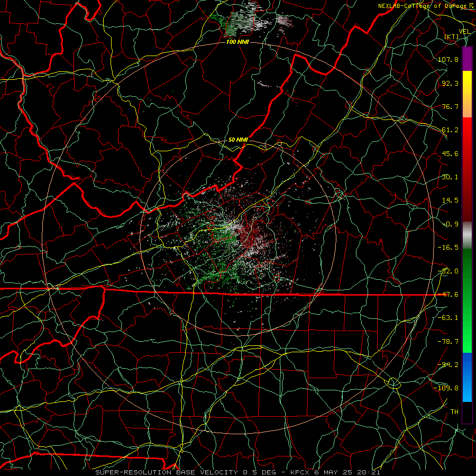Click the 76.7 scale value
This screenshot has height=476, width=476.
pos(450,106)
